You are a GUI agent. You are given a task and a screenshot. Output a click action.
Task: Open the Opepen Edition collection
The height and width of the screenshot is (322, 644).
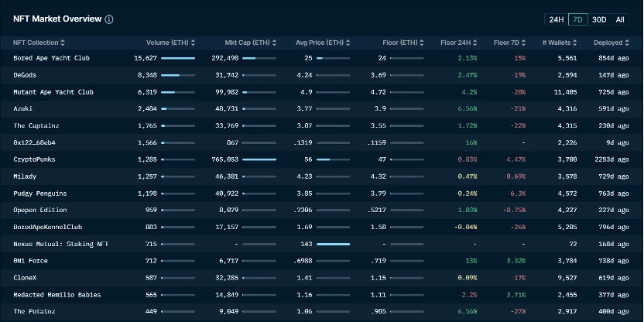click(x=39, y=210)
